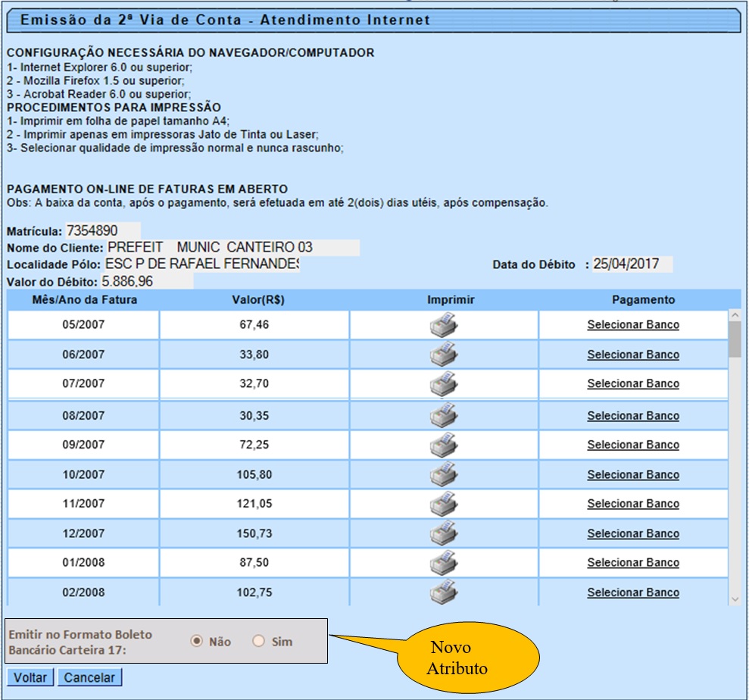Click printer icon for 12/2007 invoice
The height and width of the screenshot is (700, 749).
tap(444, 534)
